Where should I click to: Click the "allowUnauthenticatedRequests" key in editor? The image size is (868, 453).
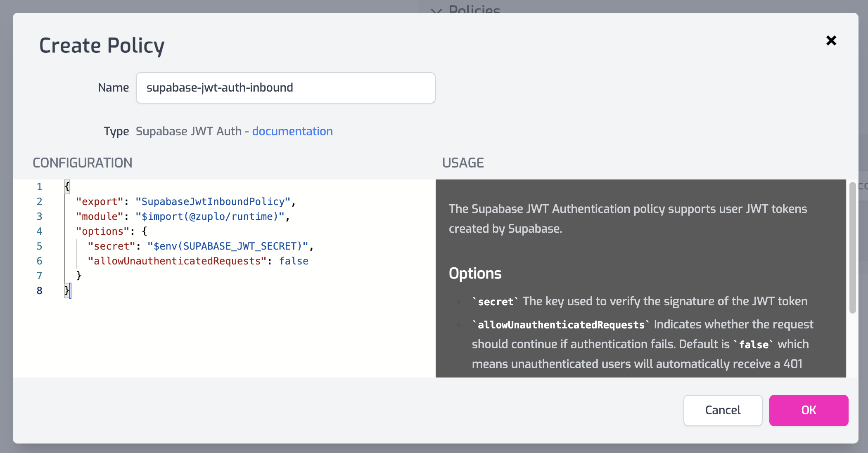[x=177, y=261]
